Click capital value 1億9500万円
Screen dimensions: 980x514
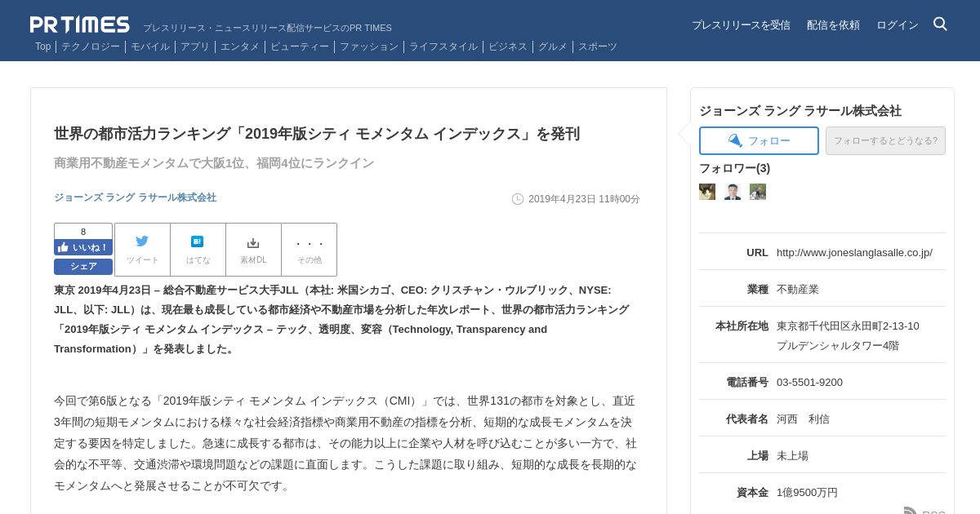point(807,492)
